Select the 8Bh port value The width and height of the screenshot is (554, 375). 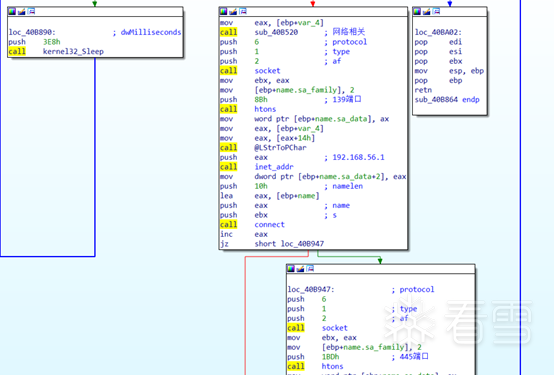coord(261,100)
